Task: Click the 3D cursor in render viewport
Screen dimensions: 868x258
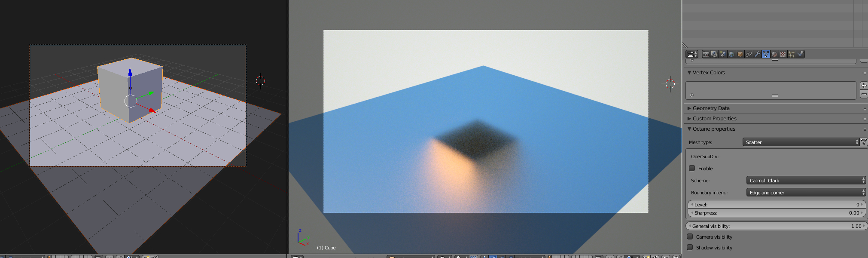Action: [x=670, y=84]
